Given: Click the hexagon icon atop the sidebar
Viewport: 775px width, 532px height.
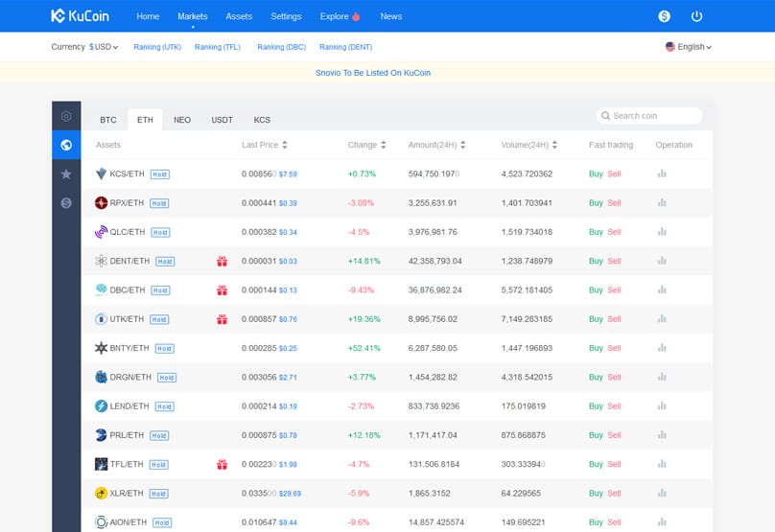Looking at the screenshot, I should point(66,116).
